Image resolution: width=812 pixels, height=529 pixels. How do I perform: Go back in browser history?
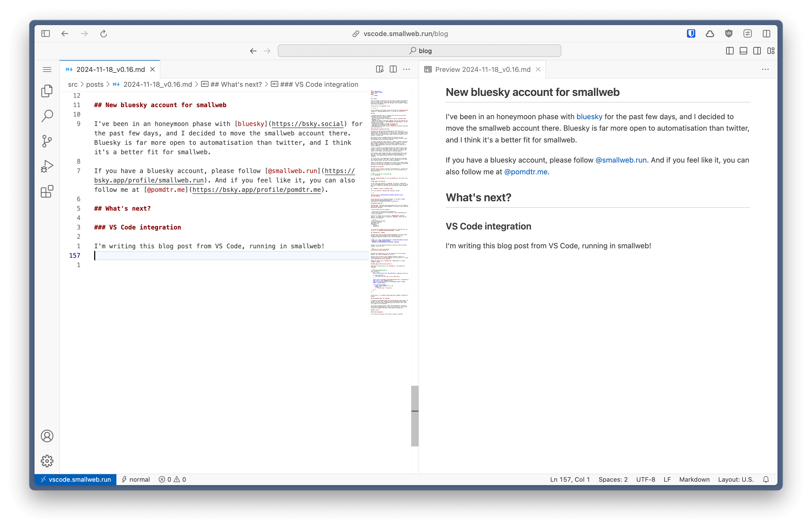tap(65, 33)
